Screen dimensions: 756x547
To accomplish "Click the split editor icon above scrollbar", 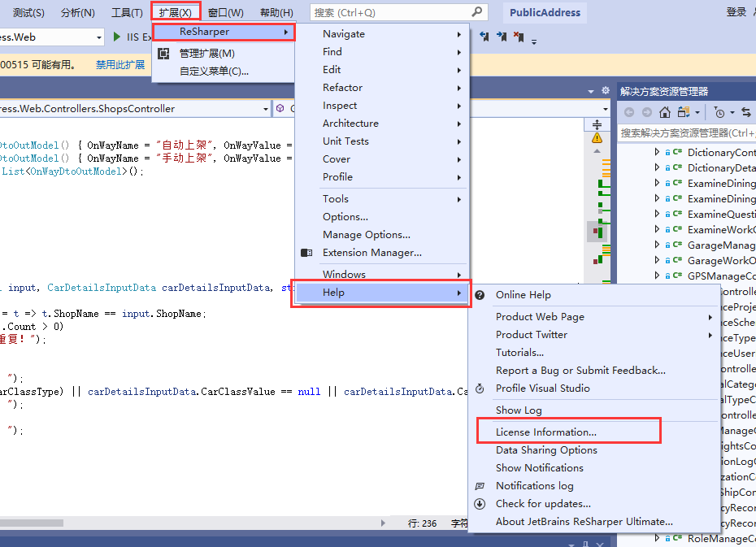I will 597,124.
